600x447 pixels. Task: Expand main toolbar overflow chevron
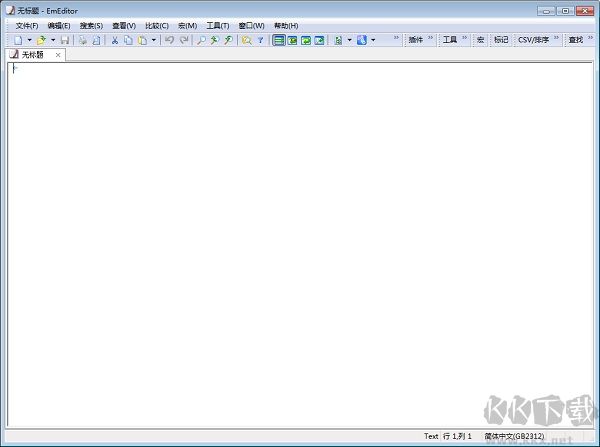click(396, 38)
